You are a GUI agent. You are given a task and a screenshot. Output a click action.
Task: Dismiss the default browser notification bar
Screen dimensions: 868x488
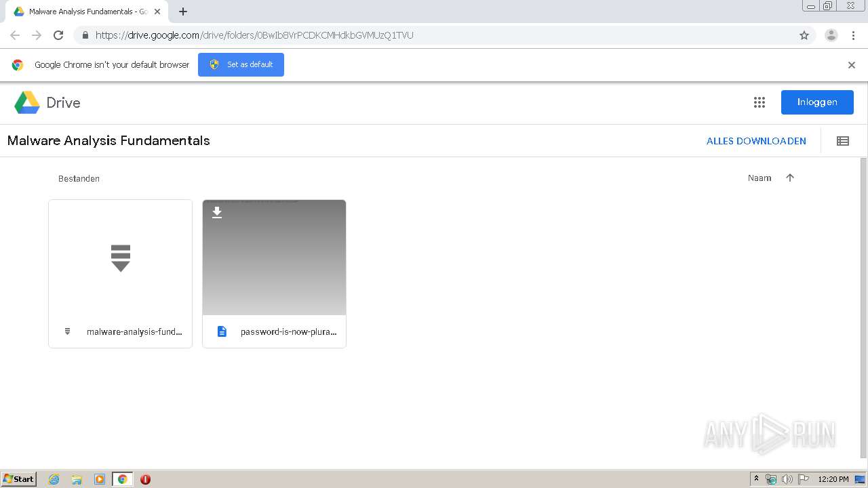pyautogui.click(x=852, y=65)
